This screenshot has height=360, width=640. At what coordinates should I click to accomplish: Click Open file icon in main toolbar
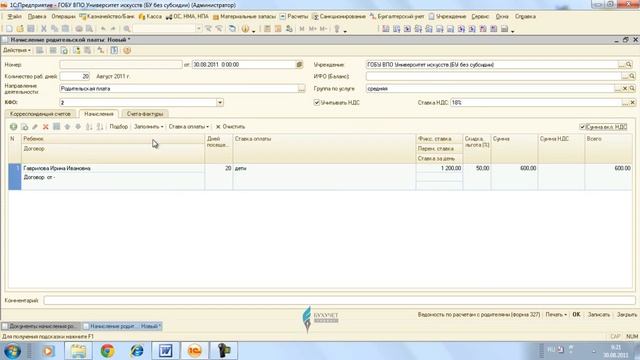click(x=20, y=29)
